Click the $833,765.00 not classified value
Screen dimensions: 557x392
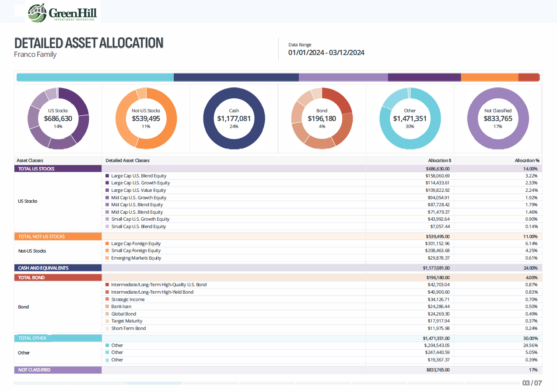pos(438,370)
